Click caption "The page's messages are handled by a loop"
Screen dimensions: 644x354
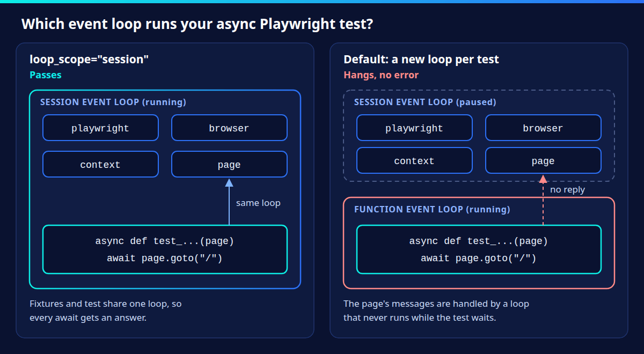[436, 304]
